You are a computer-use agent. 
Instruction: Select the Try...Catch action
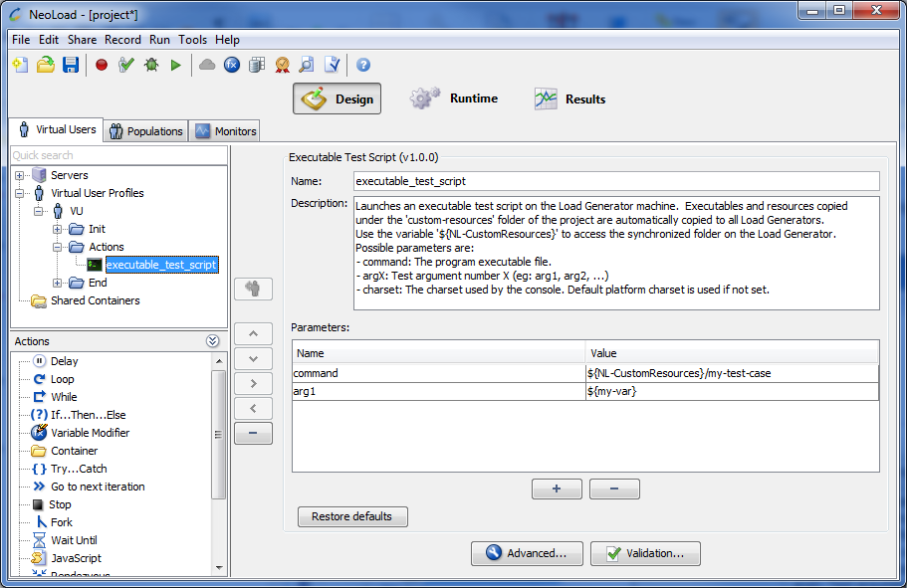tap(79, 469)
